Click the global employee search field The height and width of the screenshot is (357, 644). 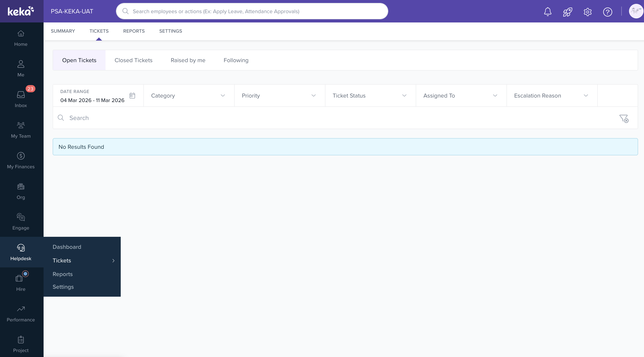click(x=252, y=11)
